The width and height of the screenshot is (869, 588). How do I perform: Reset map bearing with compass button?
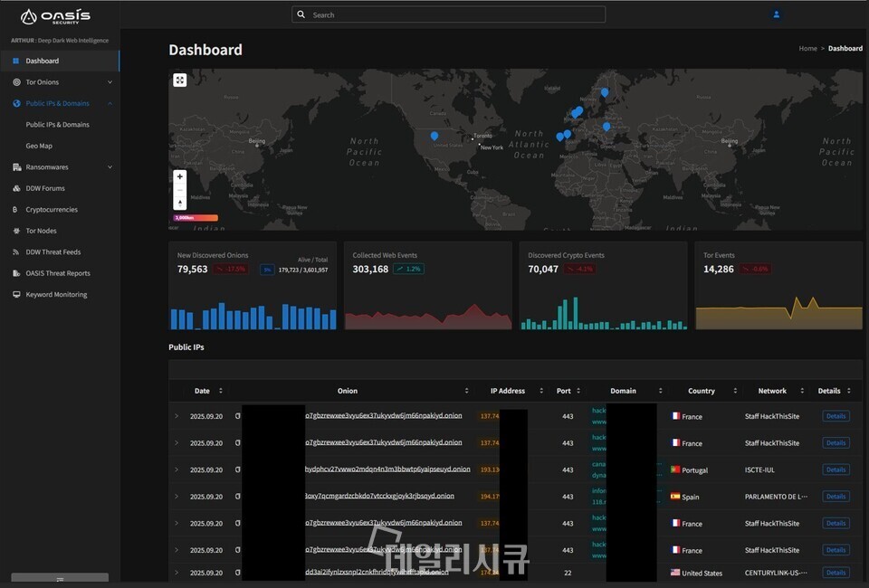[180, 203]
